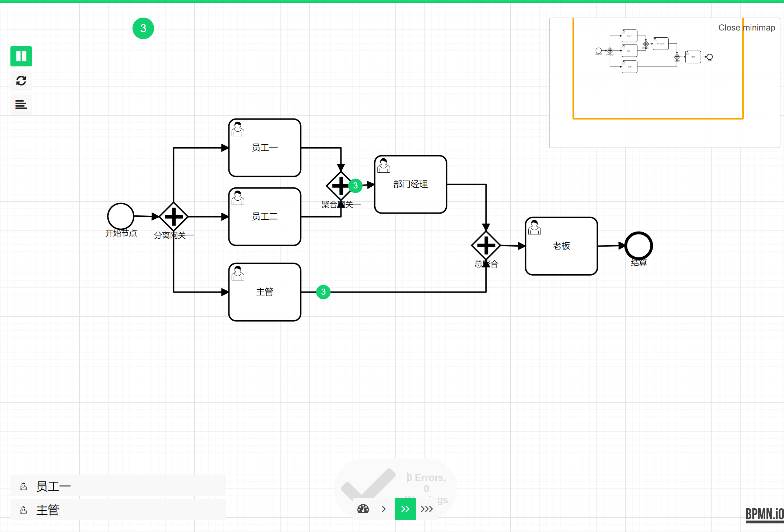This screenshot has width=784, height=532.
Task: Click the 开始节点 start event circle
Action: point(121,216)
